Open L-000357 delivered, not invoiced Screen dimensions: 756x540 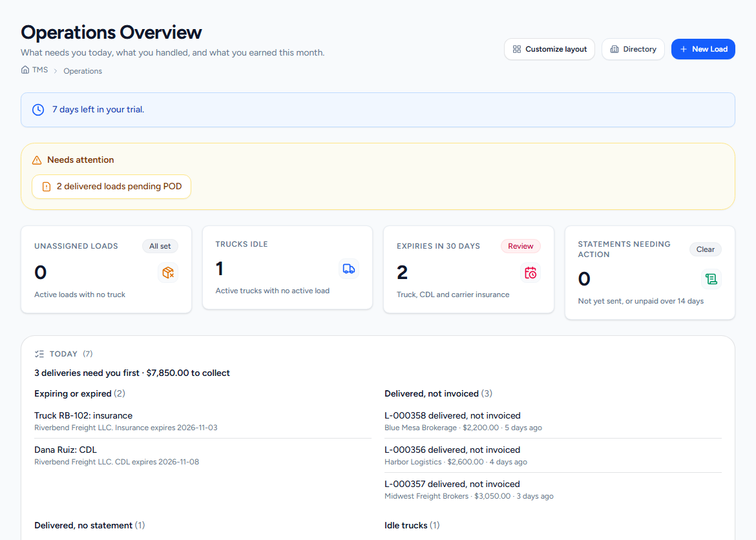tap(553, 490)
